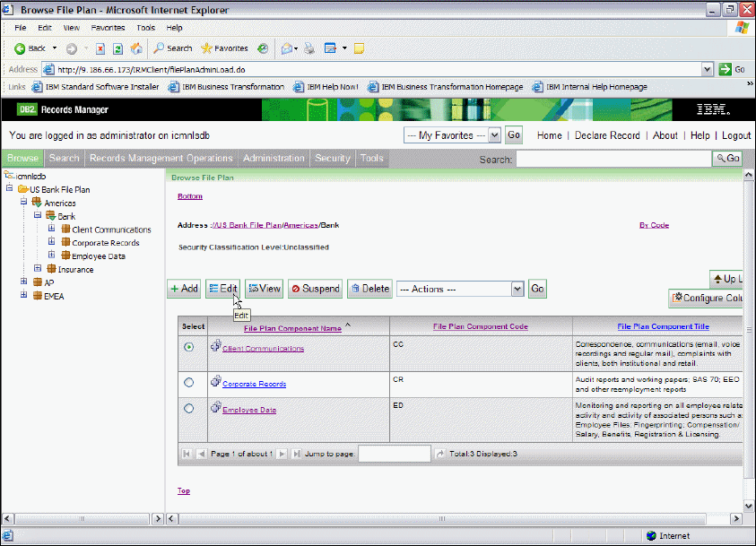The image size is (756, 546).
Task: Collapse the US Bank File Plan tree node
Action: (x=9, y=188)
